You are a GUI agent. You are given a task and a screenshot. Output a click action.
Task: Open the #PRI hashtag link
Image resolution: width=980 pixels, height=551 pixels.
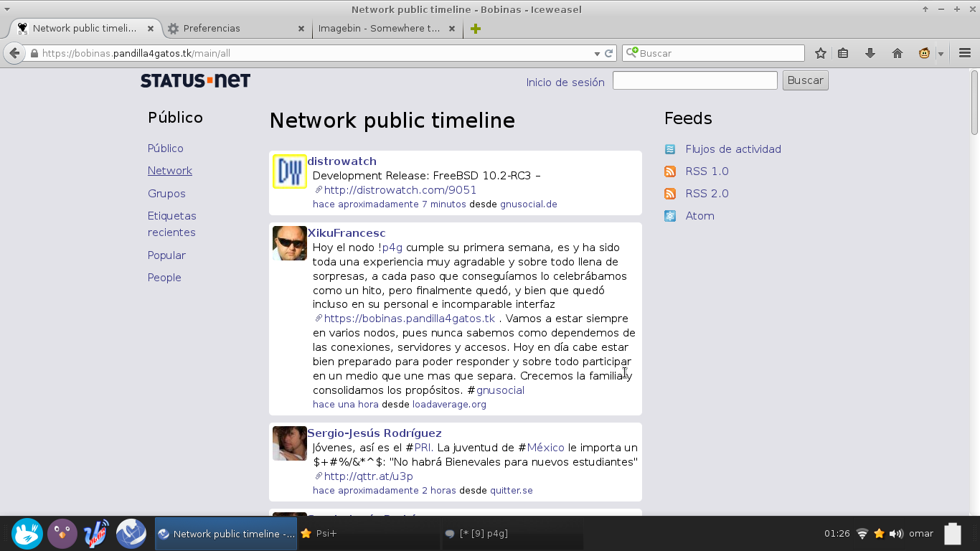pyautogui.click(x=423, y=448)
